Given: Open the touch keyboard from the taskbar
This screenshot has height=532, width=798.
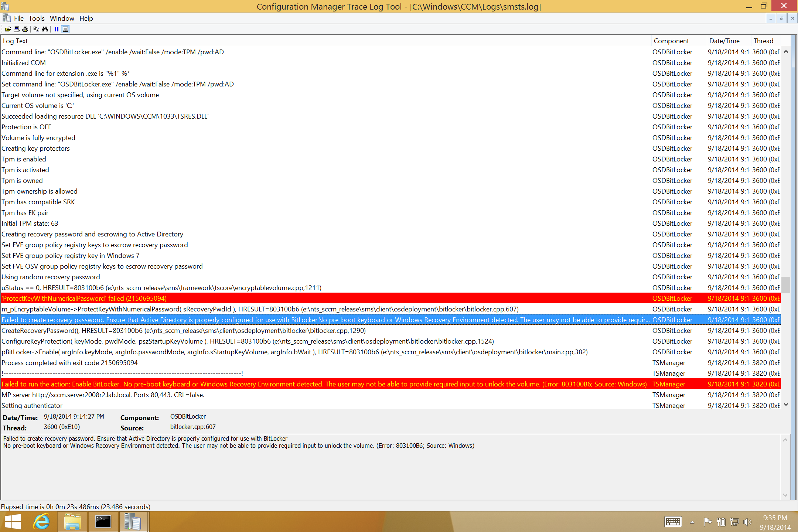Looking at the screenshot, I should (x=673, y=522).
